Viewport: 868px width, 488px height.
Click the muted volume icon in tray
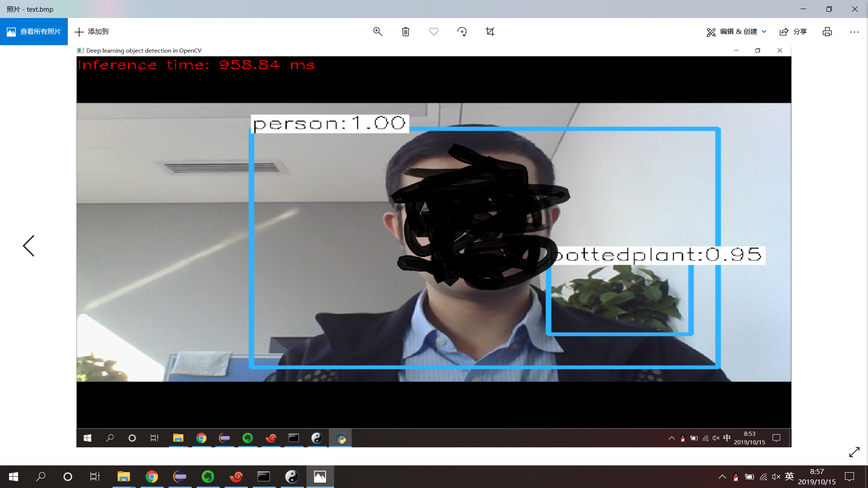click(776, 477)
